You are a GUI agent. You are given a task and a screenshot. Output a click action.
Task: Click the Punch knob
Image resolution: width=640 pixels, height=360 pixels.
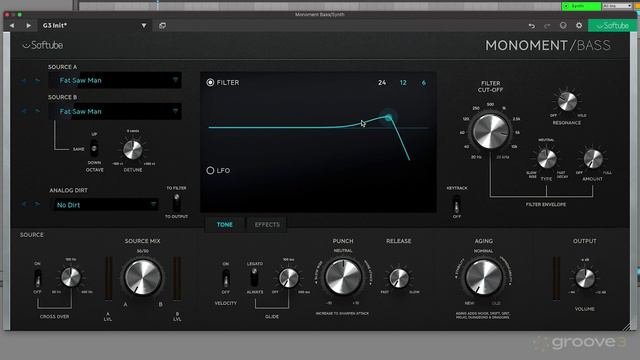[343, 277]
